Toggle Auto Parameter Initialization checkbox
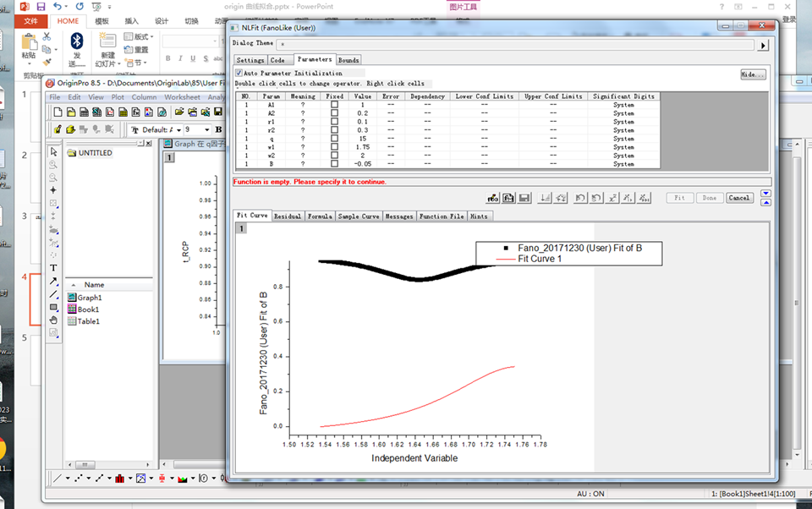Screen dimensions: 812x509 tap(239, 73)
